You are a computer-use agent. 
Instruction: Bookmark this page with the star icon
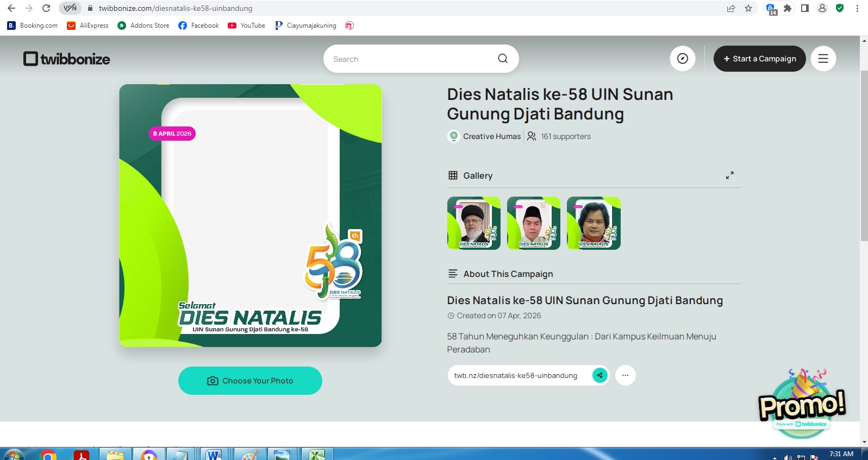748,8
